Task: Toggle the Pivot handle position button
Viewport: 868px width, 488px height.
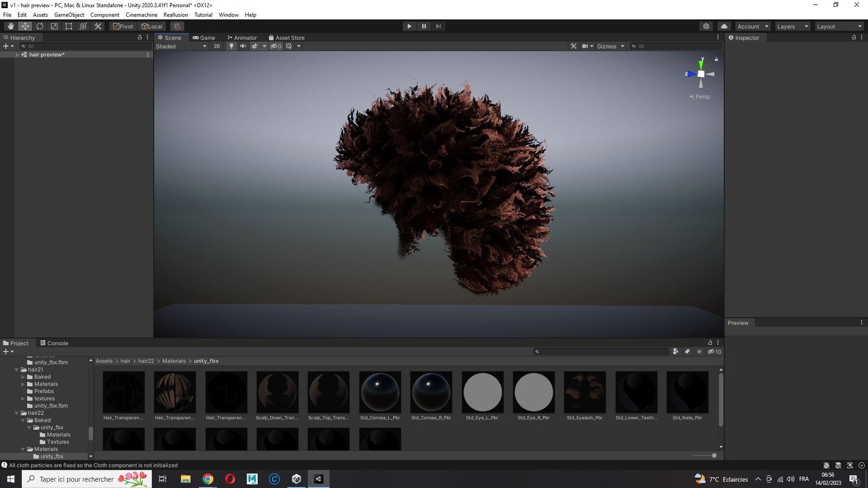Action: click(x=123, y=26)
